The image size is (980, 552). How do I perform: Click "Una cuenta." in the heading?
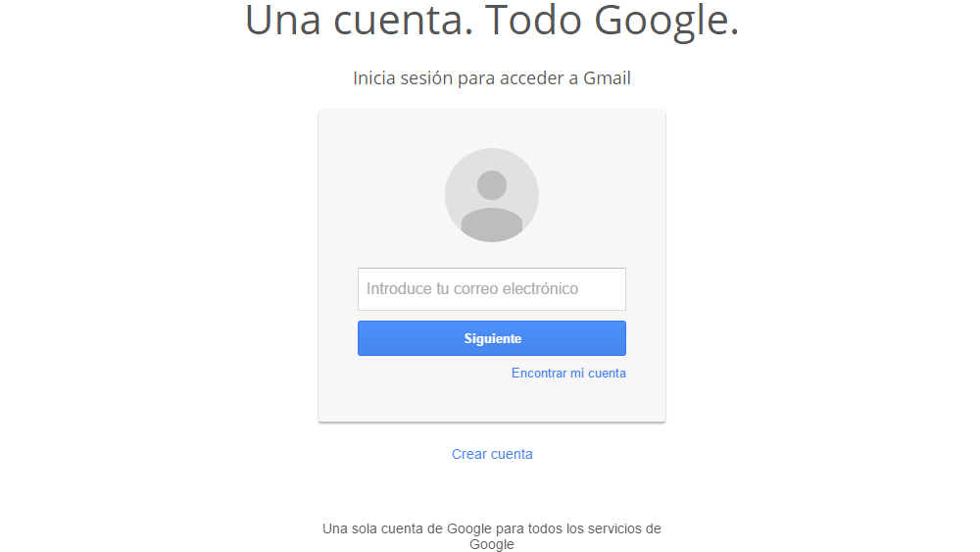click(359, 20)
